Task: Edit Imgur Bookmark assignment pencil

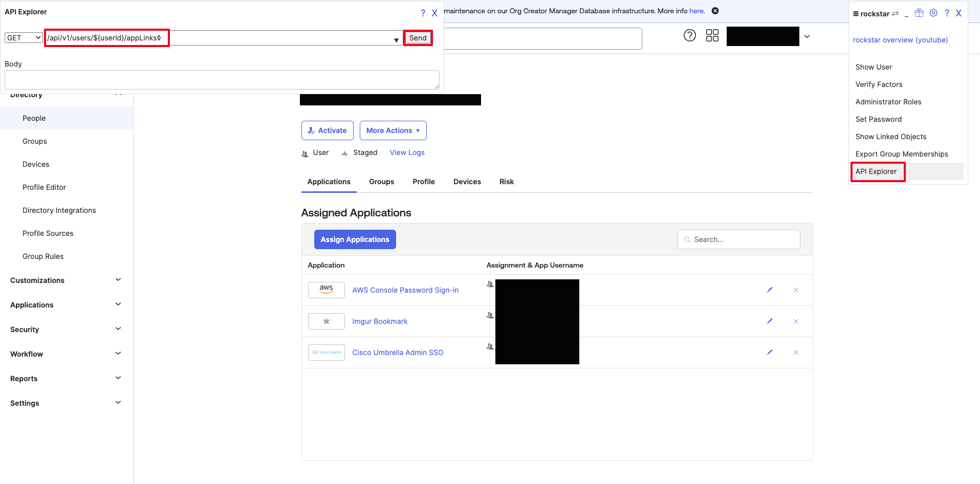Action: 770,321
